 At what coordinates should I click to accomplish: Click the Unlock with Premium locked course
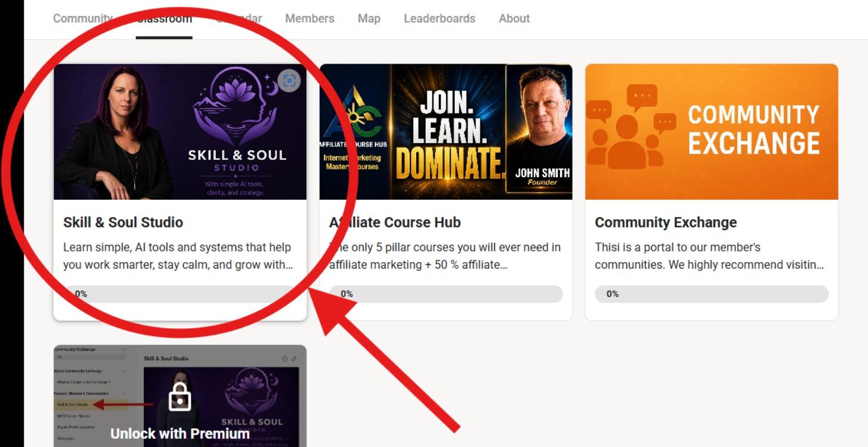click(180, 396)
